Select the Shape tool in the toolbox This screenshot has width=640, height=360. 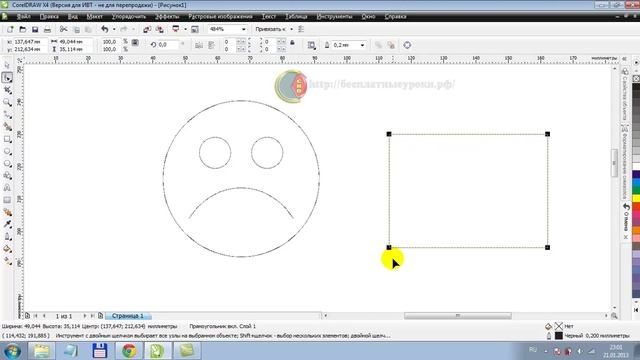point(7,78)
